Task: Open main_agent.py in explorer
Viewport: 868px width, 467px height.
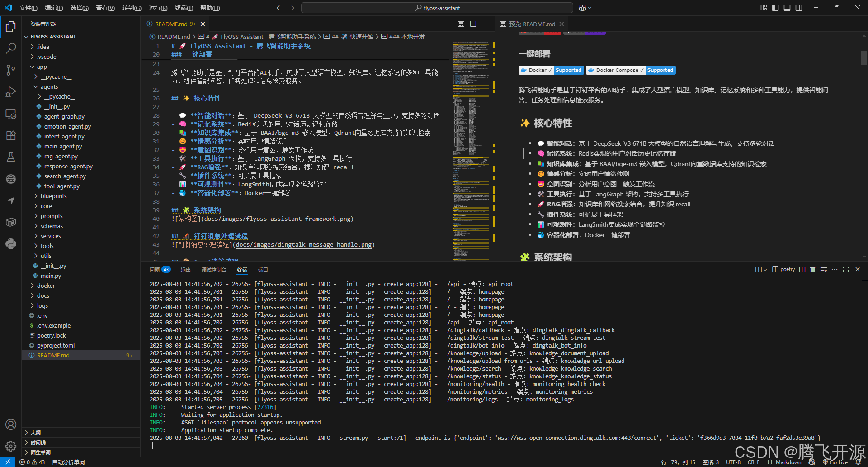Action: click(63, 147)
